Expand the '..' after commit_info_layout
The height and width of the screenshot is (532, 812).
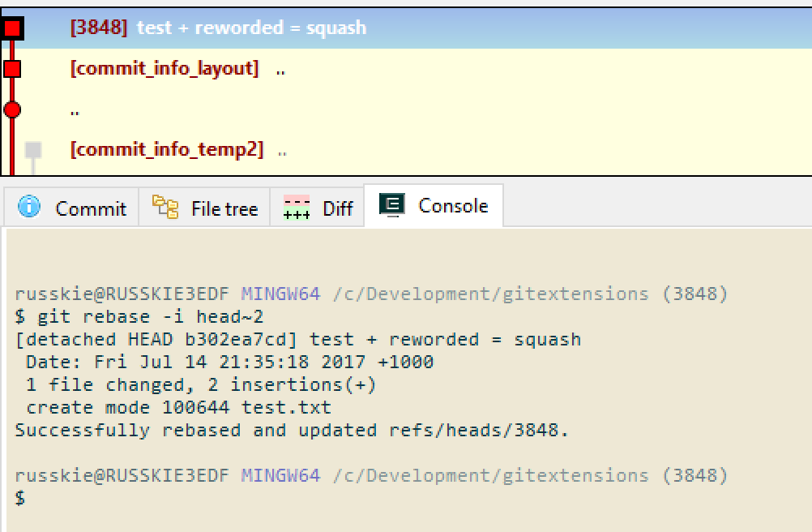tap(280, 71)
